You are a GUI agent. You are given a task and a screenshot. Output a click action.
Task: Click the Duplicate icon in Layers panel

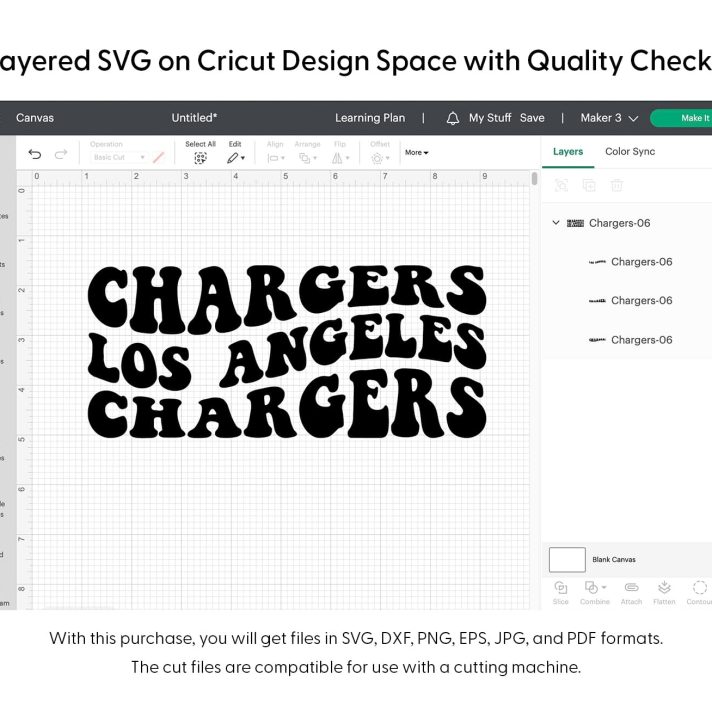(589, 185)
